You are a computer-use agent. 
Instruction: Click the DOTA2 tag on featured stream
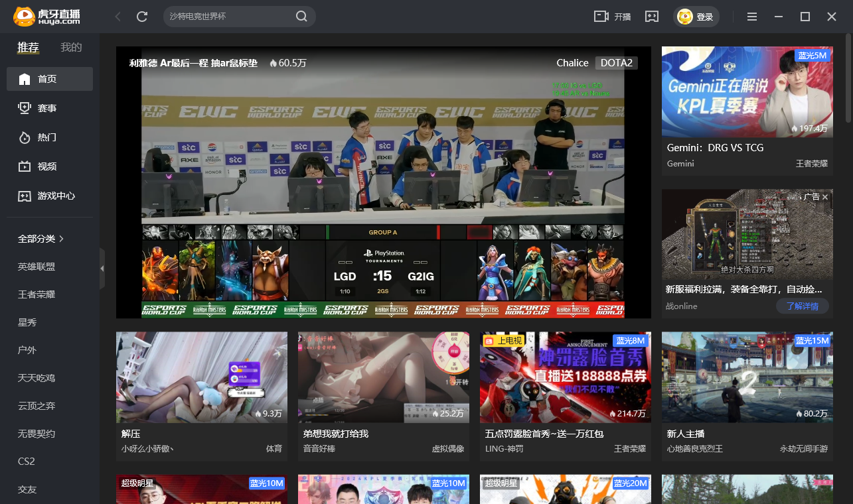617,63
